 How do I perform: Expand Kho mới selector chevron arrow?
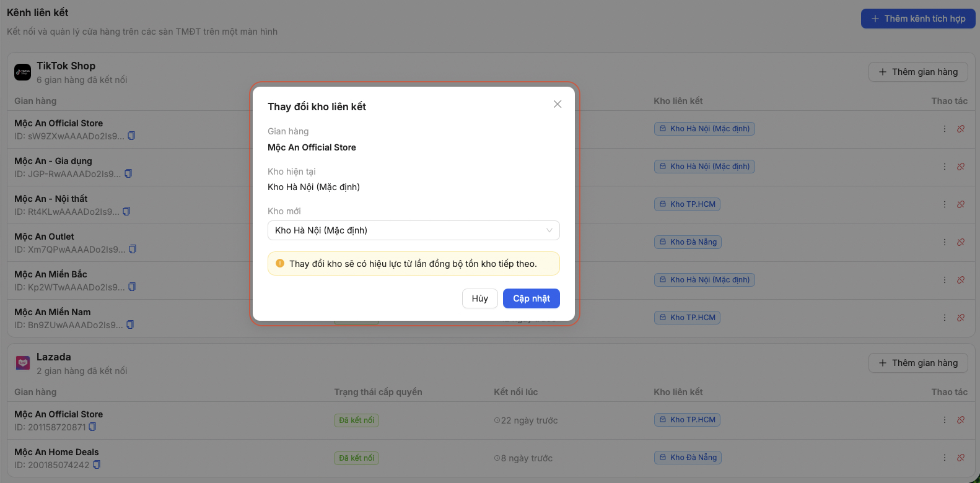[549, 230]
